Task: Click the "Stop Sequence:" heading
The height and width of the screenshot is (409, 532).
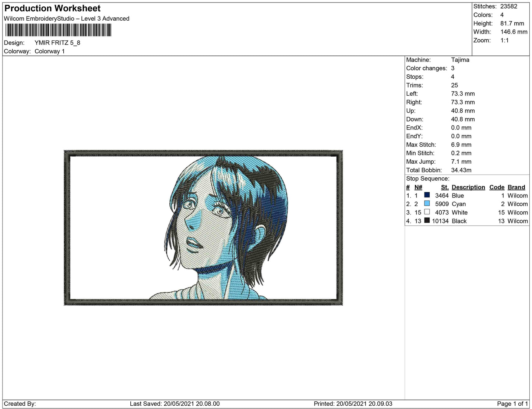Action: pyautogui.click(x=428, y=178)
